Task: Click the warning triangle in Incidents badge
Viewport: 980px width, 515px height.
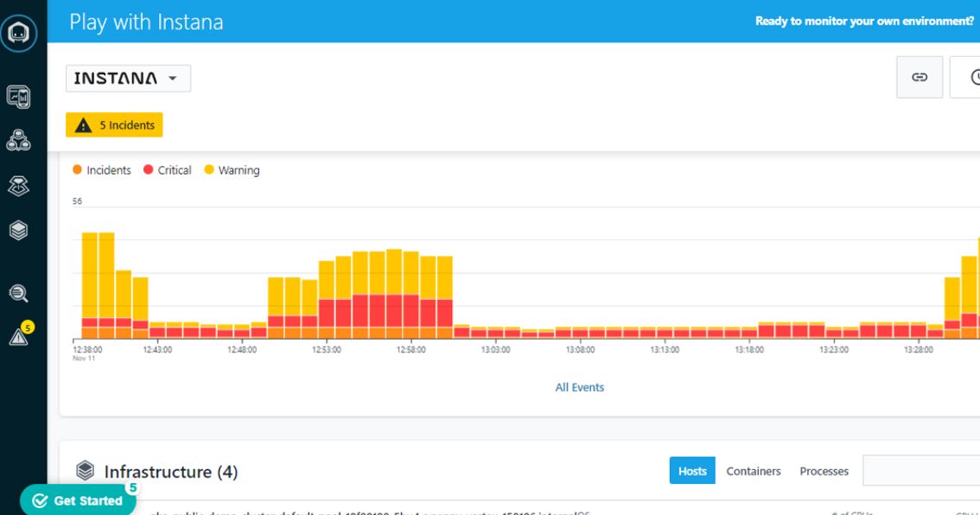Action: tap(83, 125)
